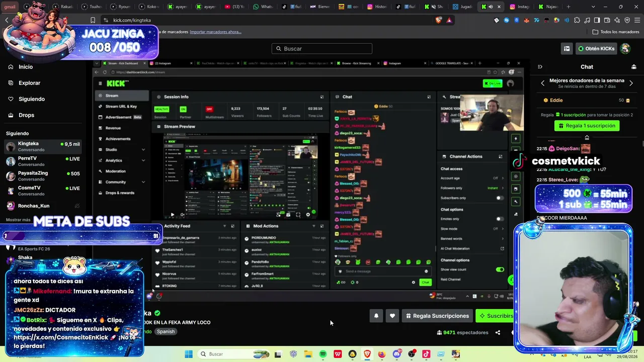Click the Regala 1 suscripción button
The height and width of the screenshot is (362, 644).
587,126
